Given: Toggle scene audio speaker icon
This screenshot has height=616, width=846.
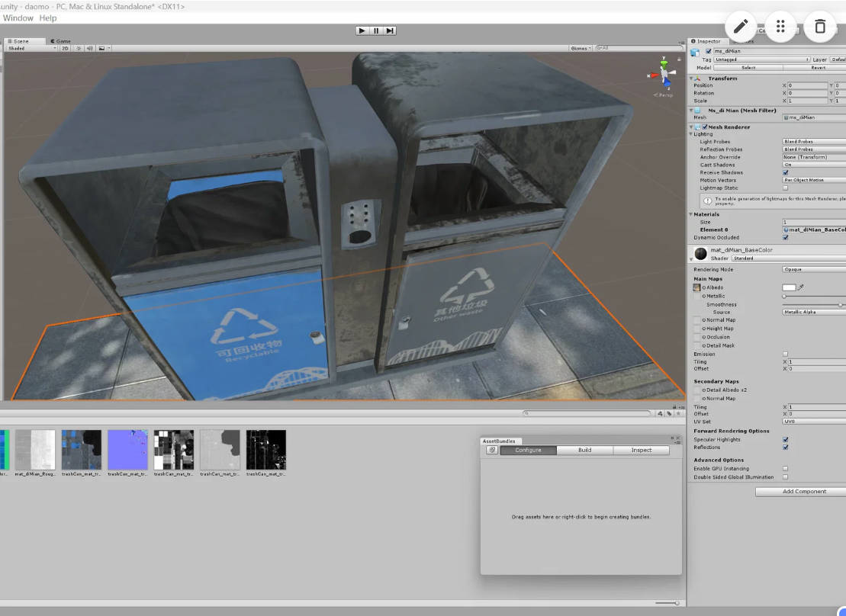Looking at the screenshot, I should pos(90,49).
